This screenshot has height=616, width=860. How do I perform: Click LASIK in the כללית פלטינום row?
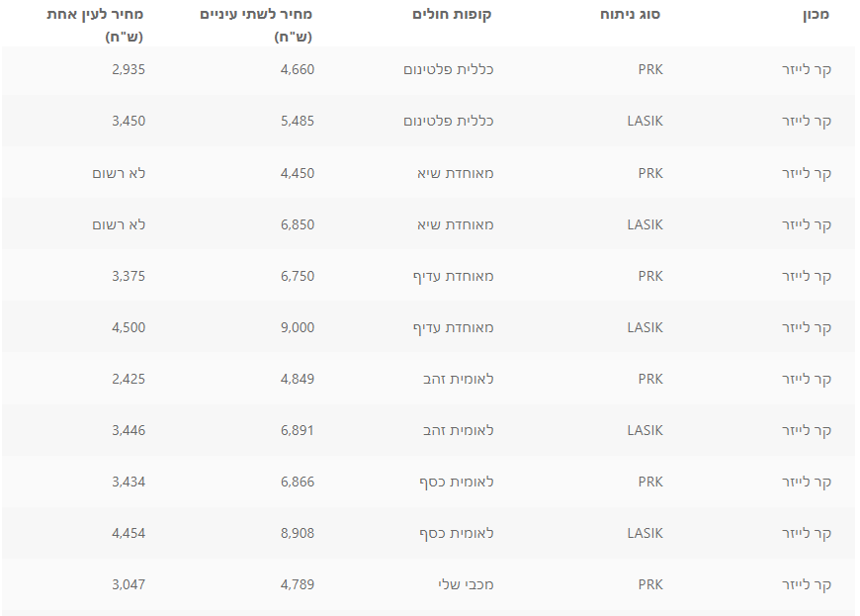pos(645,121)
